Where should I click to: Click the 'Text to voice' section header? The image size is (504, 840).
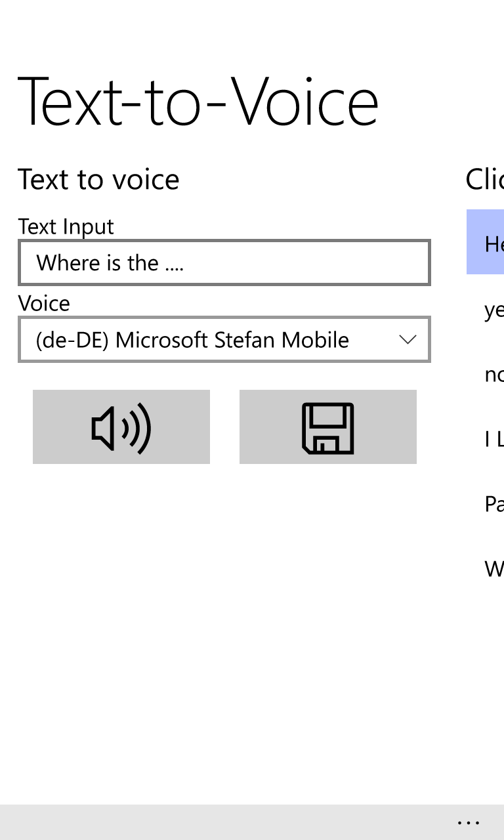point(98,179)
